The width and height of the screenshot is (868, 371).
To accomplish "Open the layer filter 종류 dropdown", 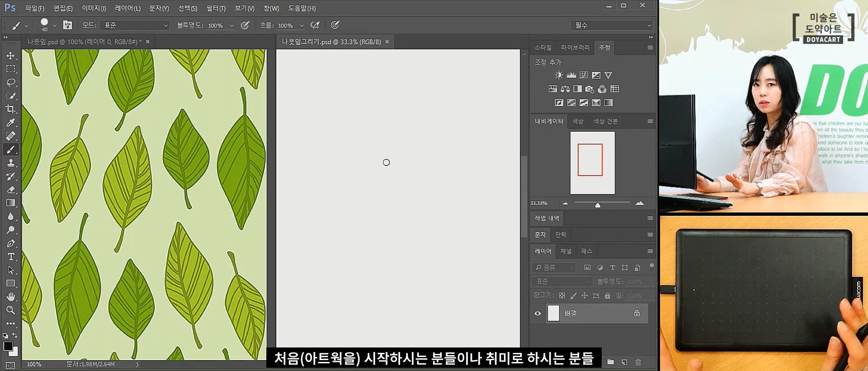I will 554,267.
